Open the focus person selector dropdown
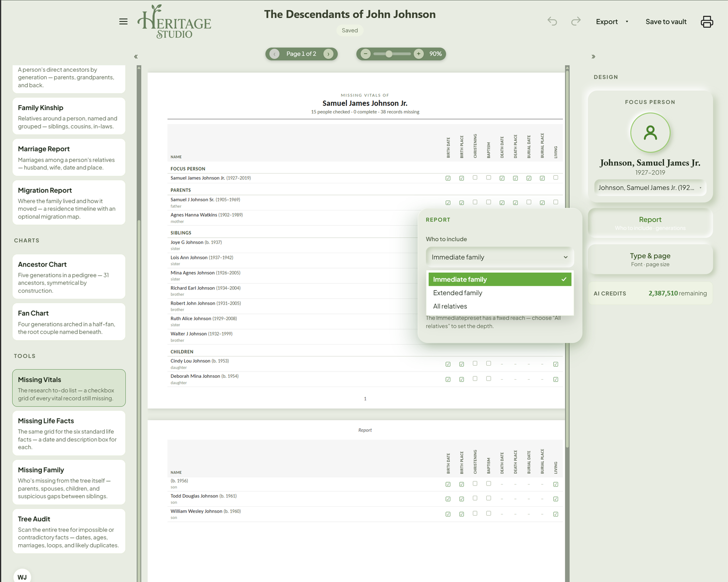 coord(650,188)
